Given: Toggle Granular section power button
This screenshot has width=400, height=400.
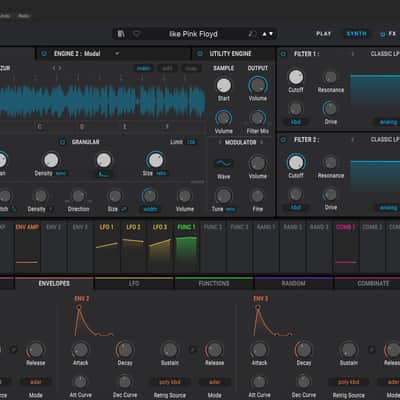Looking at the screenshot, I should 62,142.
